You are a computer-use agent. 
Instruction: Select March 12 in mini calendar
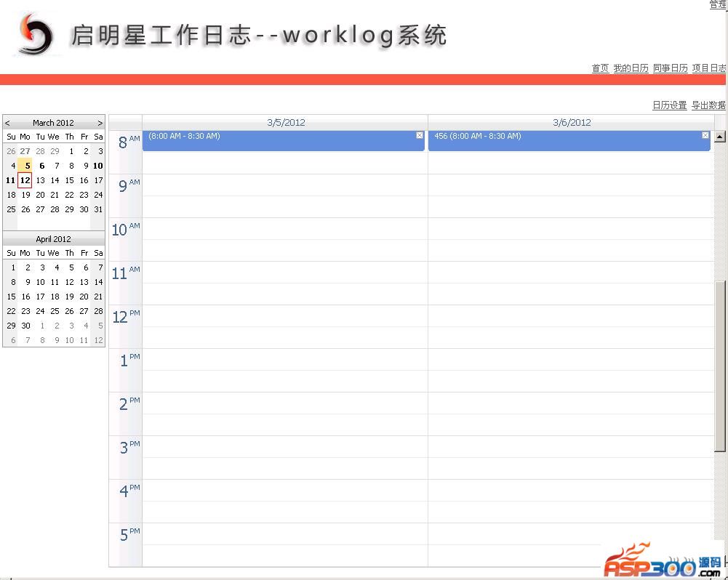point(25,180)
